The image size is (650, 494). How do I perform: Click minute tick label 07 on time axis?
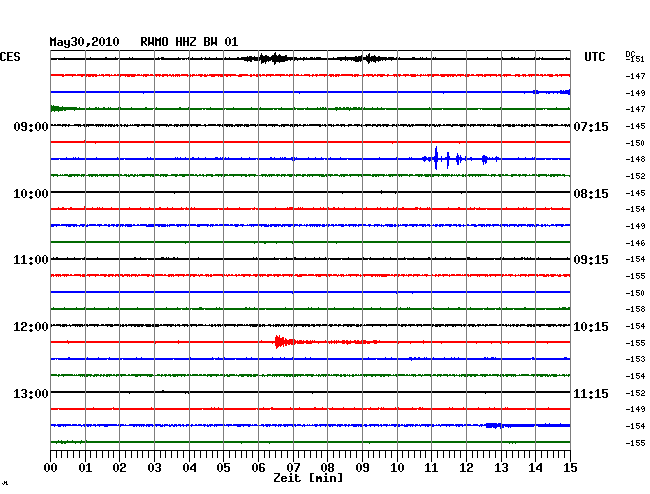pyautogui.click(x=293, y=468)
